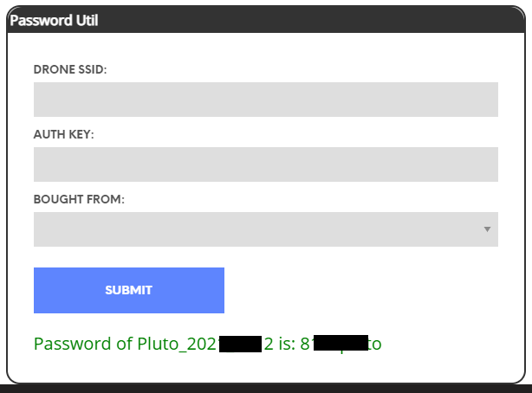The height and width of the screenshot is (393, 532).
Task: Open the BOUGHT FROM dropdown
Action: [265, 229]
